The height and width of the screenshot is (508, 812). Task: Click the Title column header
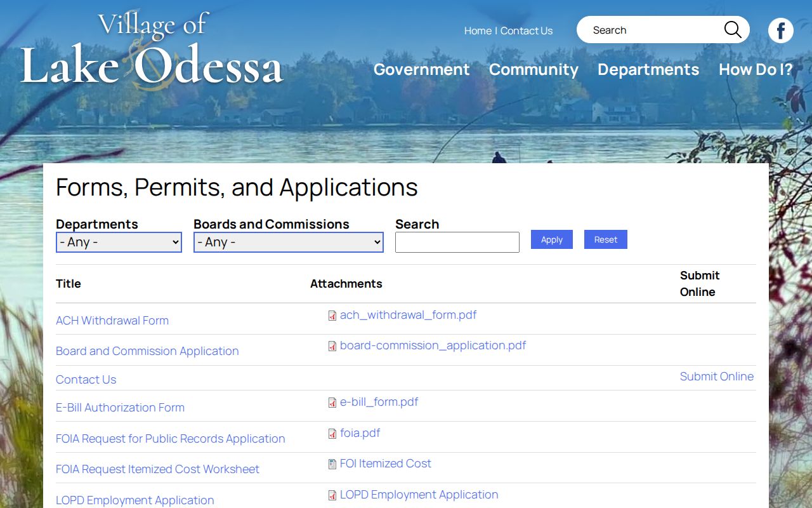[69, 284]
